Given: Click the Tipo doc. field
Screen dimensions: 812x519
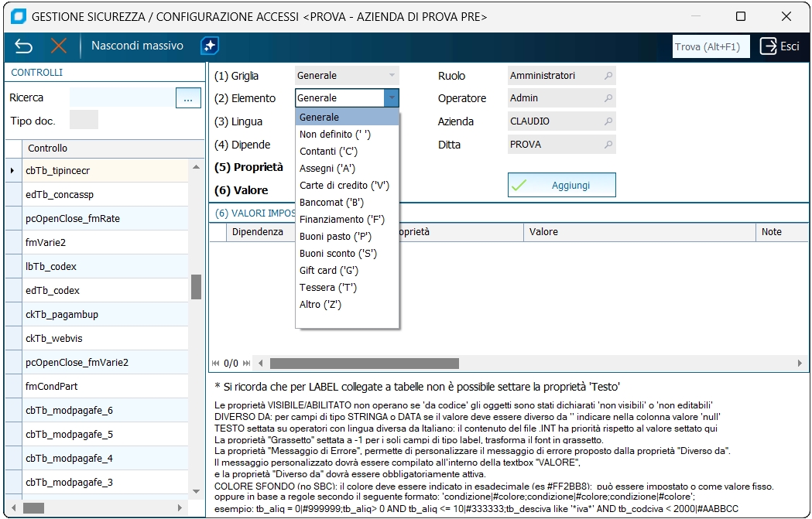Looking at the screenshot, I should click(x=84, y=120).
